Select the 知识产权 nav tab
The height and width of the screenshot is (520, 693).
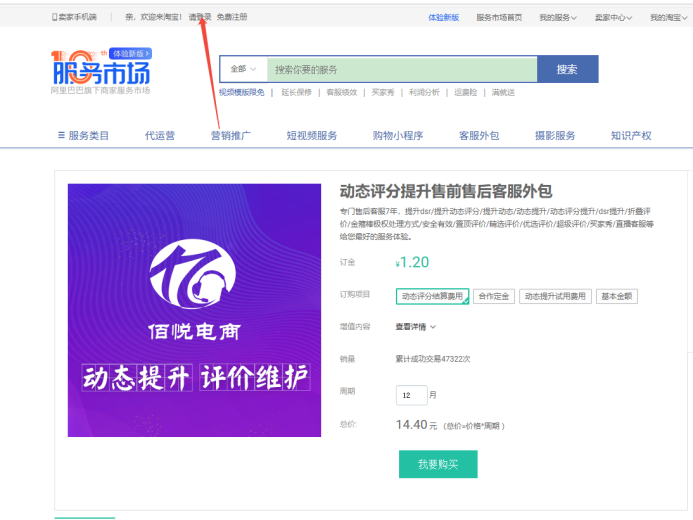(x=631, y=136)
